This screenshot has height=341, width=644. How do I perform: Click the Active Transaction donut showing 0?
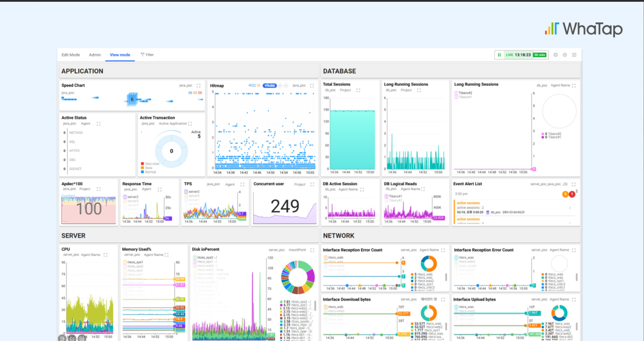point(171,151)
